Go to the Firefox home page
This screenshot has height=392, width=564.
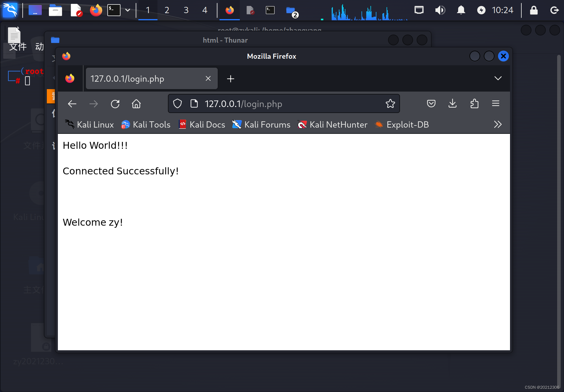pos(136,104)
